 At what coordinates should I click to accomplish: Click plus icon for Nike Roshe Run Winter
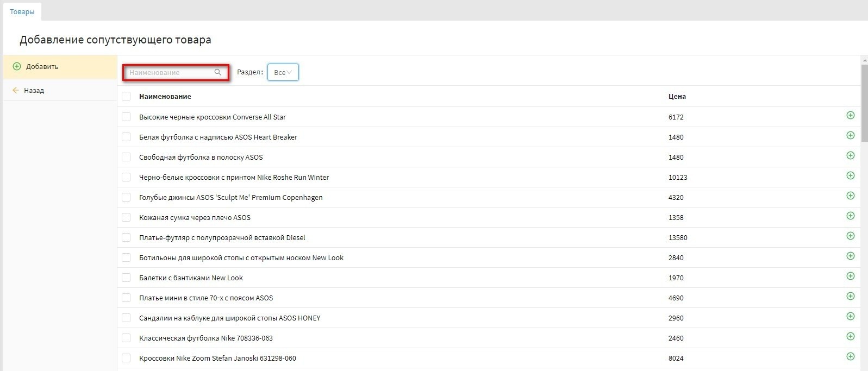coord(850,175)
